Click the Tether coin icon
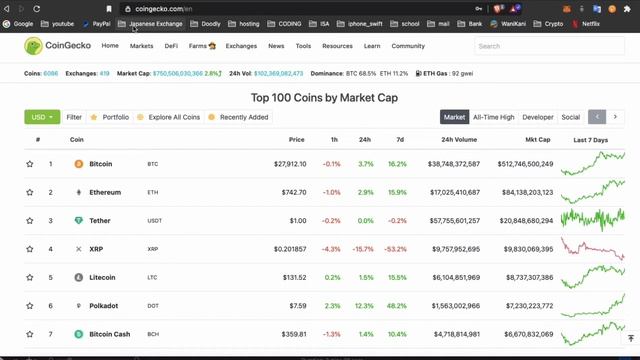 coord(79,220)
